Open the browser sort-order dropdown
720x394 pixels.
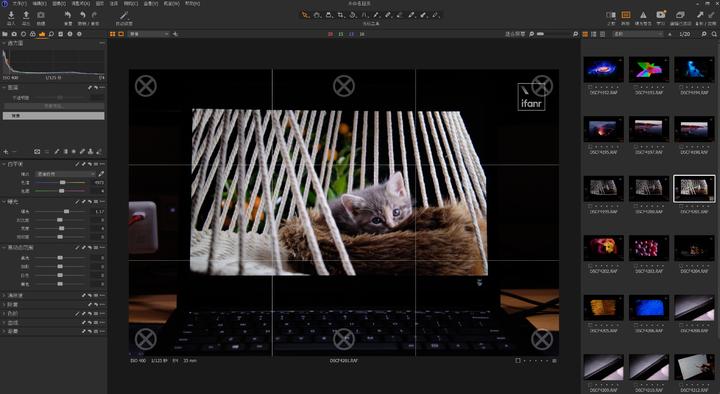(638, 34)
